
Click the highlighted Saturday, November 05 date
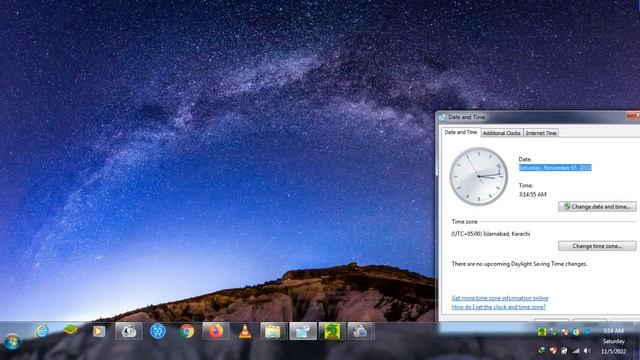click(555, 168)
